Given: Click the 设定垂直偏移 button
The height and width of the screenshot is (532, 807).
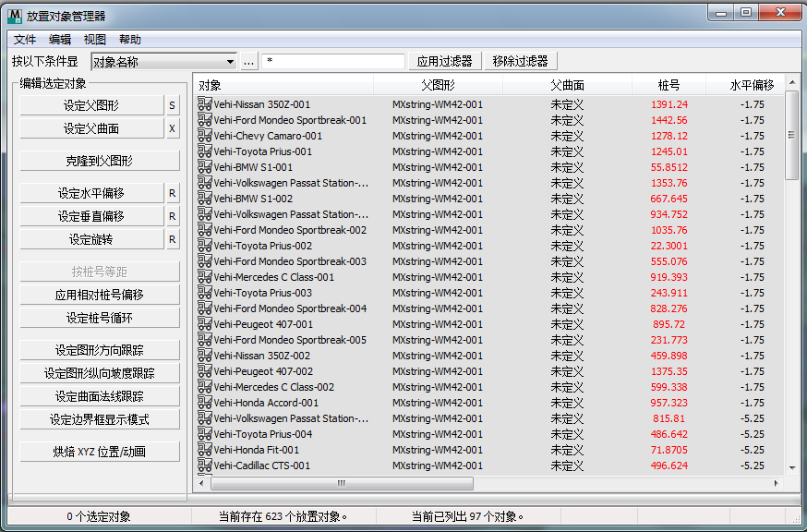Looking at the screenshot, I should click(x=91, y=216).
